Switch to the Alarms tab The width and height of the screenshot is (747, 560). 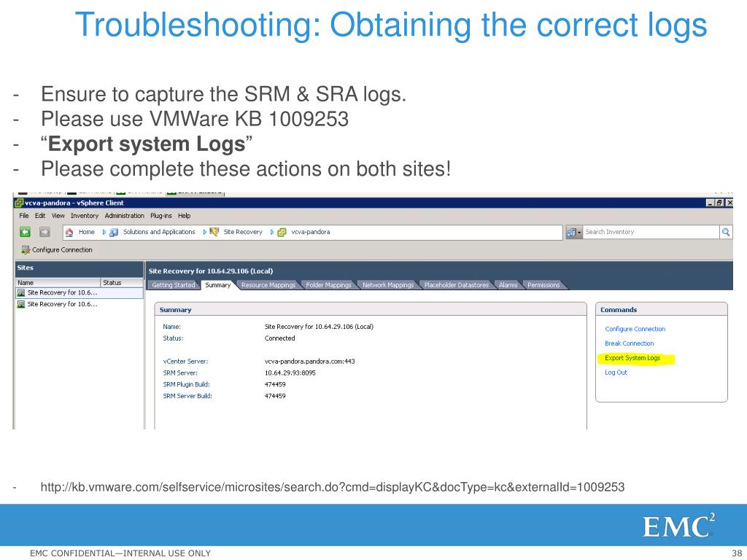coord(508,285)
